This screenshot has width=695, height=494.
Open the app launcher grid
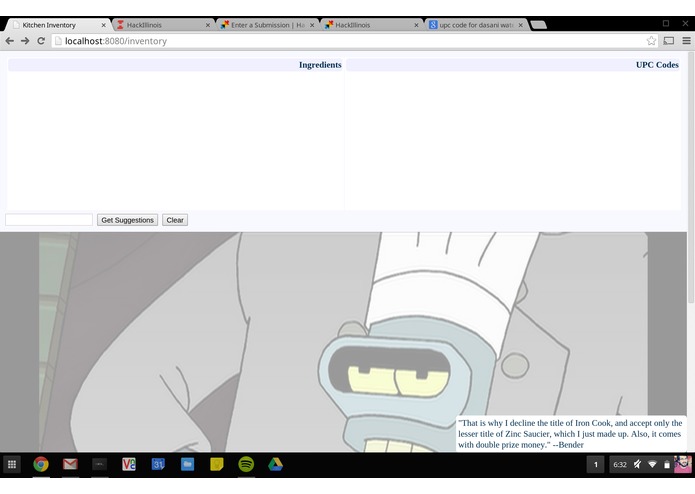12,464
